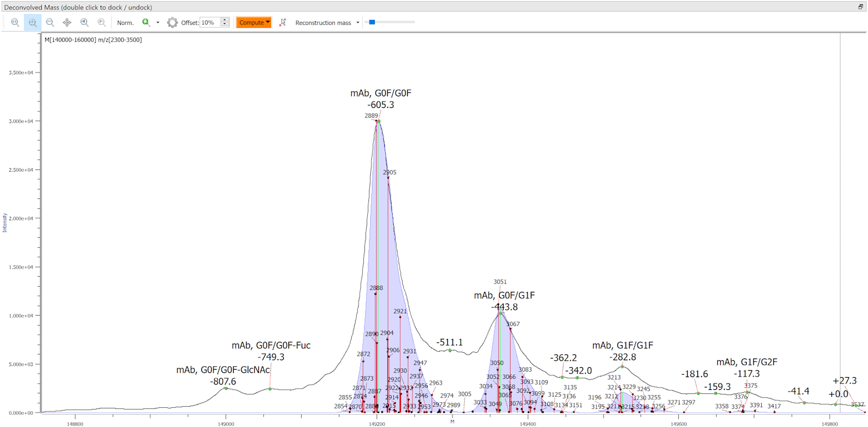The height and width of the screenshot is (427, 868).
Task: Go to next zoom view
Action: [102, 23]
